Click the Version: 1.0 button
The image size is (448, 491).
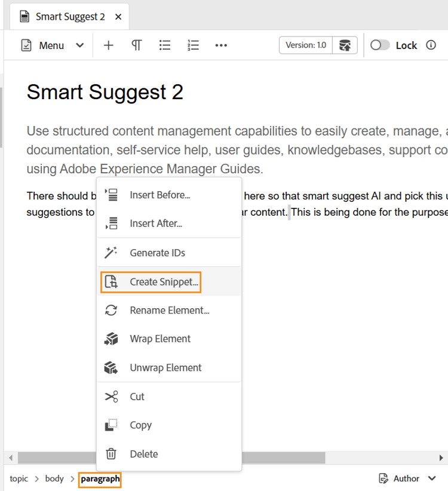[x=306, y=45]
